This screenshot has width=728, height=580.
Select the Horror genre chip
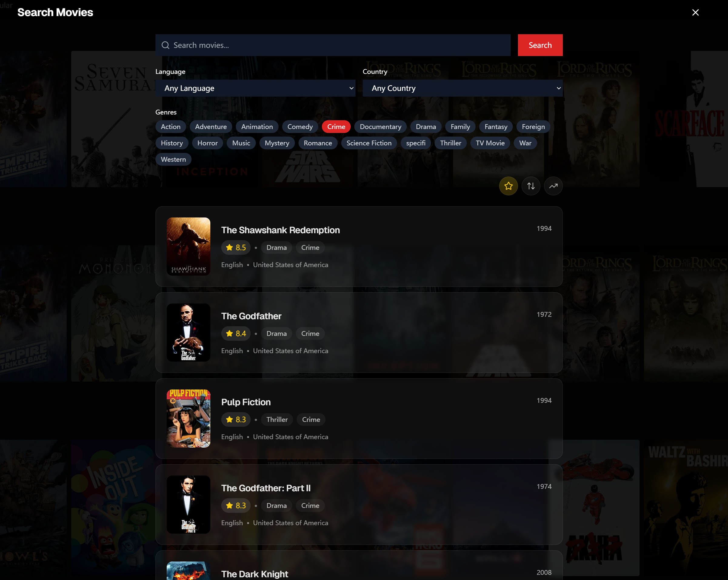pos(207,143)
